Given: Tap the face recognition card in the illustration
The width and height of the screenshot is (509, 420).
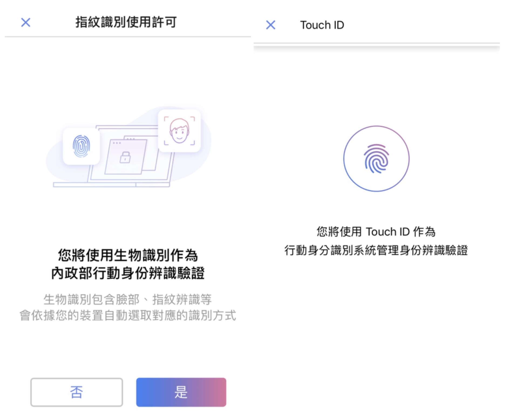Looking at the screenshot, I should (x=179, y=131).
